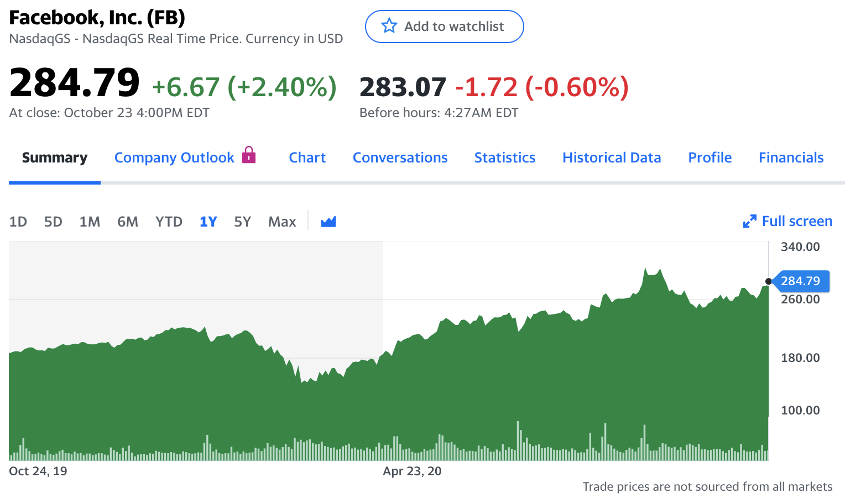Choose the 6M chart range
Screen dimensions: 845x504
coord(128,222)
